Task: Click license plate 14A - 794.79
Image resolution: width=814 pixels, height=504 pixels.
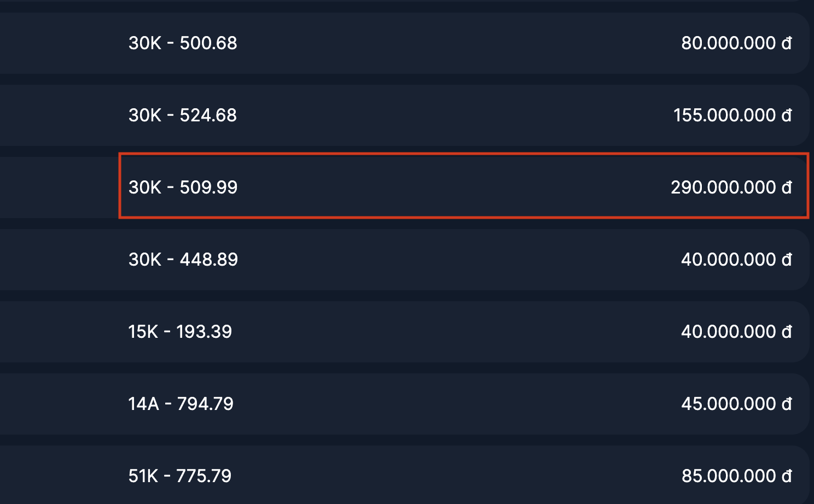Action: (x=181, y=404)
